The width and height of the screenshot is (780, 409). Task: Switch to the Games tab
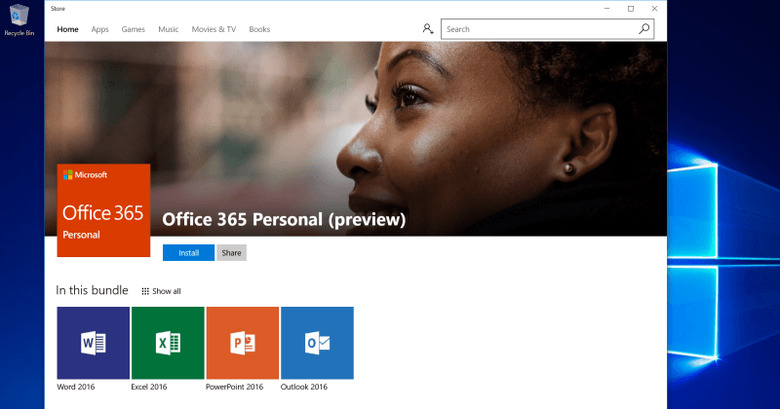click(133, 29)
